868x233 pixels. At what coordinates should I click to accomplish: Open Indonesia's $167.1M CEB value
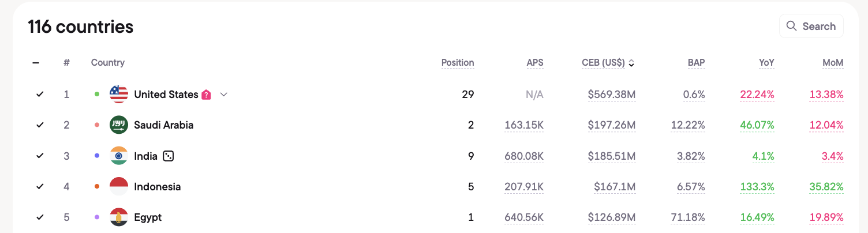[615, 187]
